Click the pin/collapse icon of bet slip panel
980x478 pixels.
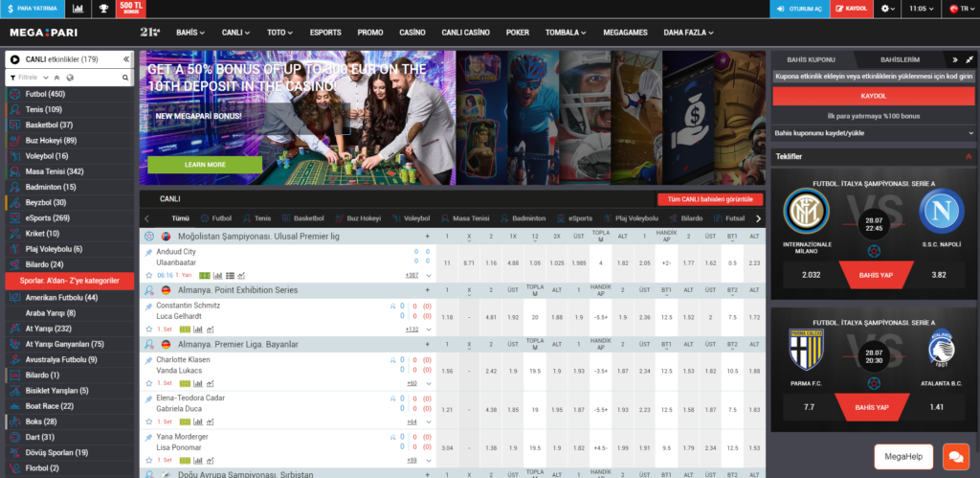(x=969, y=60)
